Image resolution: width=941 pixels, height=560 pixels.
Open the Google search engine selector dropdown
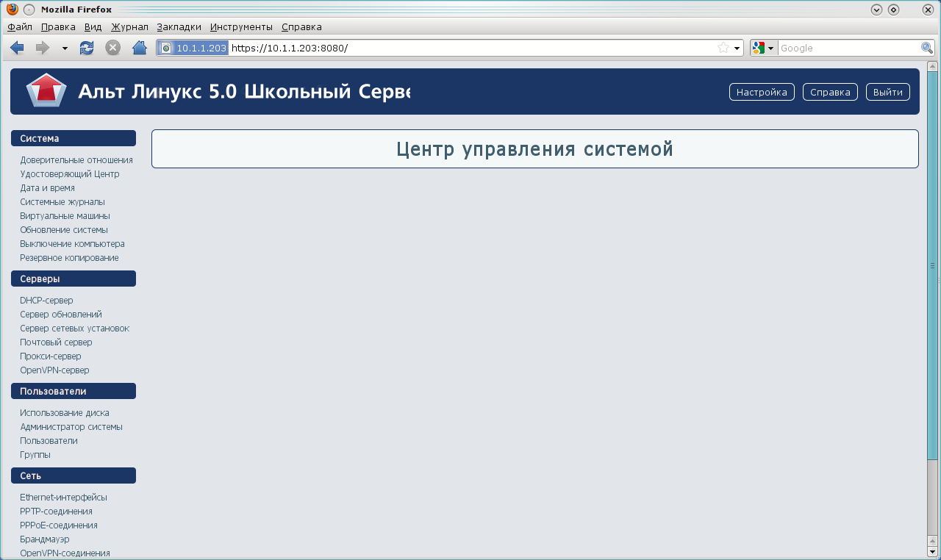pos(762,48)
